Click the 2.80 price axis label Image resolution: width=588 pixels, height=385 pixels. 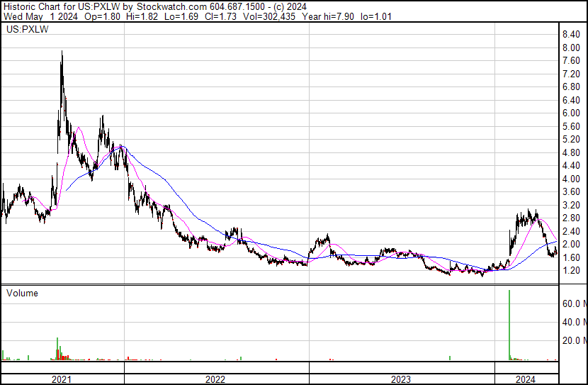571,218
